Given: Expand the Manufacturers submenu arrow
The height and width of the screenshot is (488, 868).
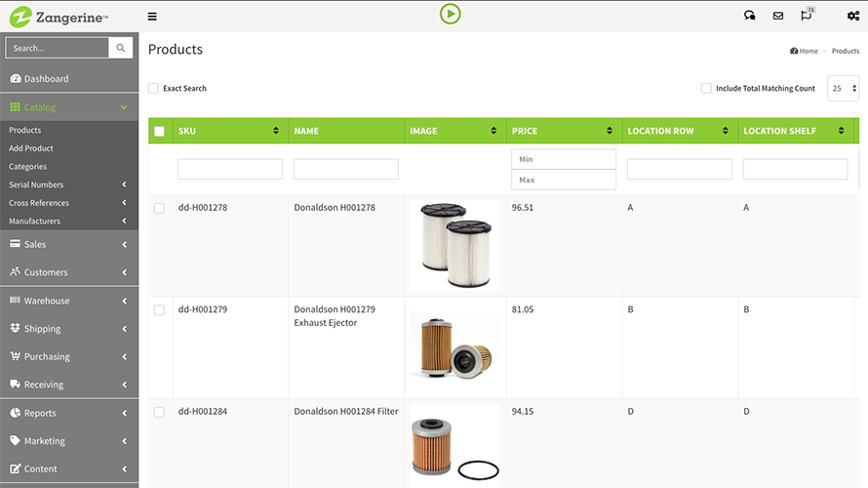Looking at the screenshot, I should click(124, 221).
